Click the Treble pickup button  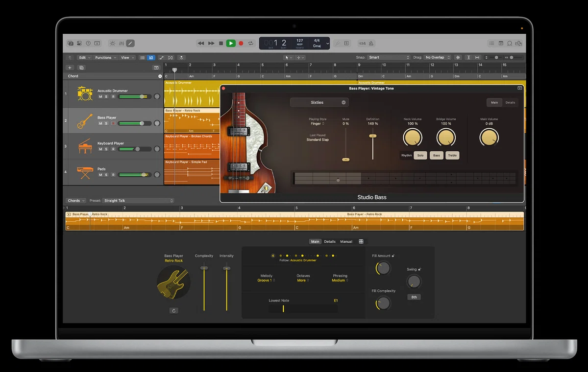click(452, 155)
